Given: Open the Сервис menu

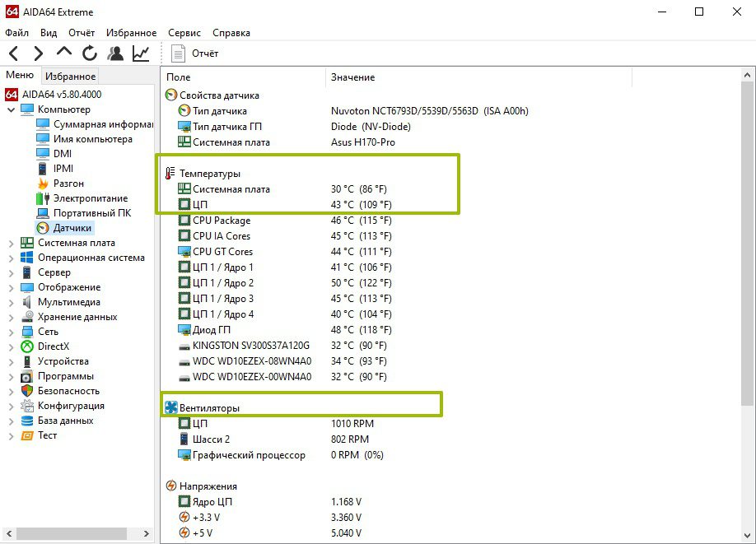Looking at the screenshot, I should 184,33.
